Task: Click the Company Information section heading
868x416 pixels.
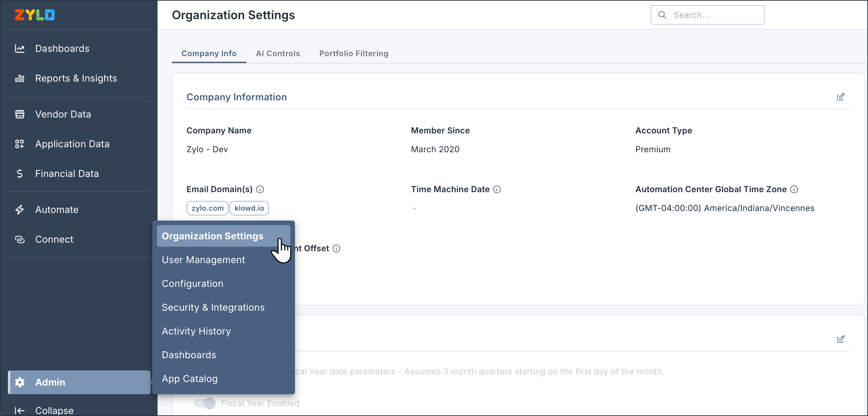Action: pos(236,97)
